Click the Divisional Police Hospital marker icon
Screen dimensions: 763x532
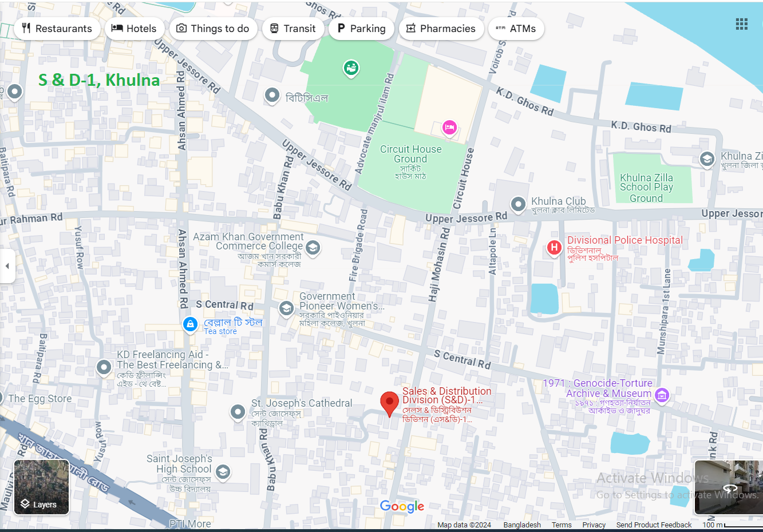coord(554,247)
